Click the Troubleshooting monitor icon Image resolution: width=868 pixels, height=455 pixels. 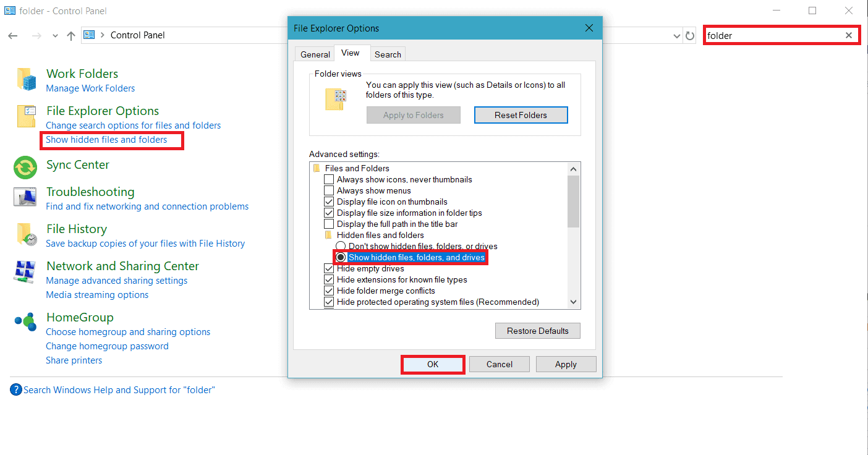tap(25, 197)
